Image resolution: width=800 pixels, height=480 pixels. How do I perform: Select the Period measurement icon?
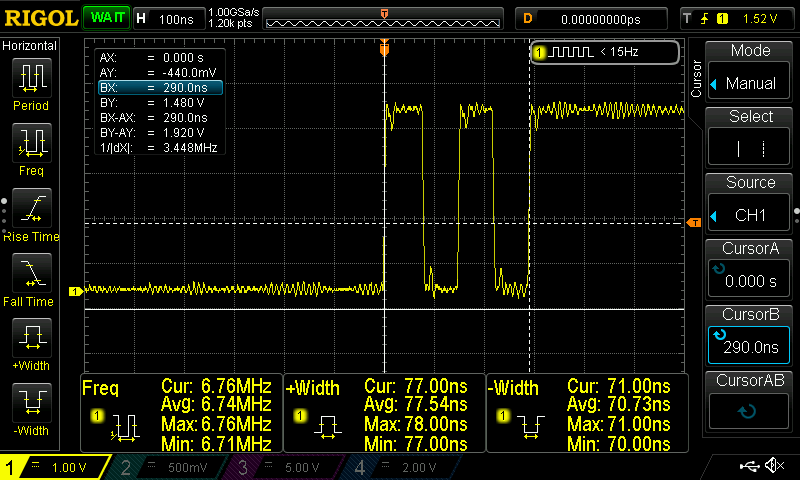click(31, 78)
